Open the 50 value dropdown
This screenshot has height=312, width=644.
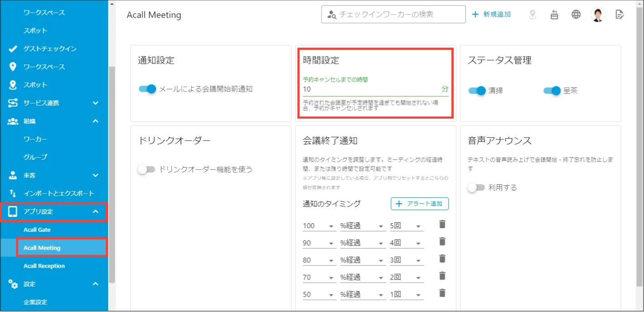[319, 294]
